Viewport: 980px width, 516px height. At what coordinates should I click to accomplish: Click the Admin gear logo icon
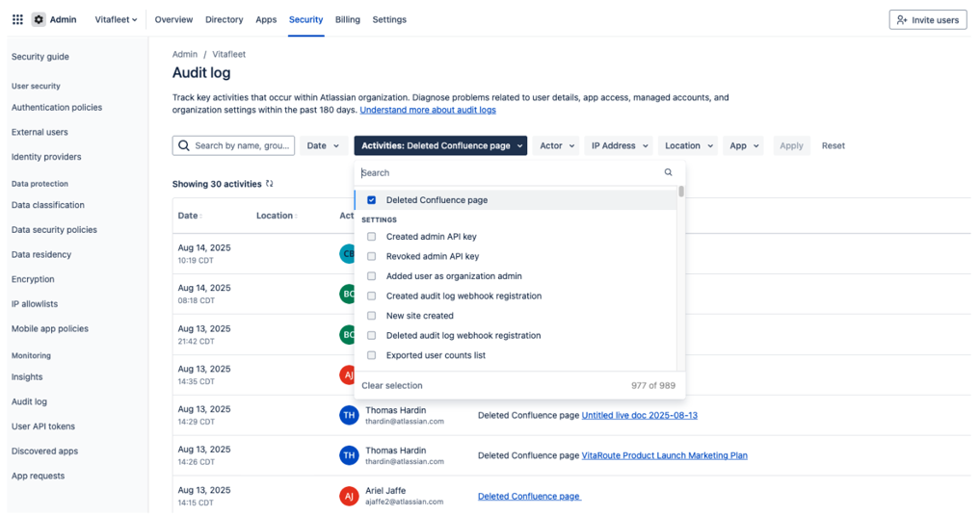pos(39,19)
